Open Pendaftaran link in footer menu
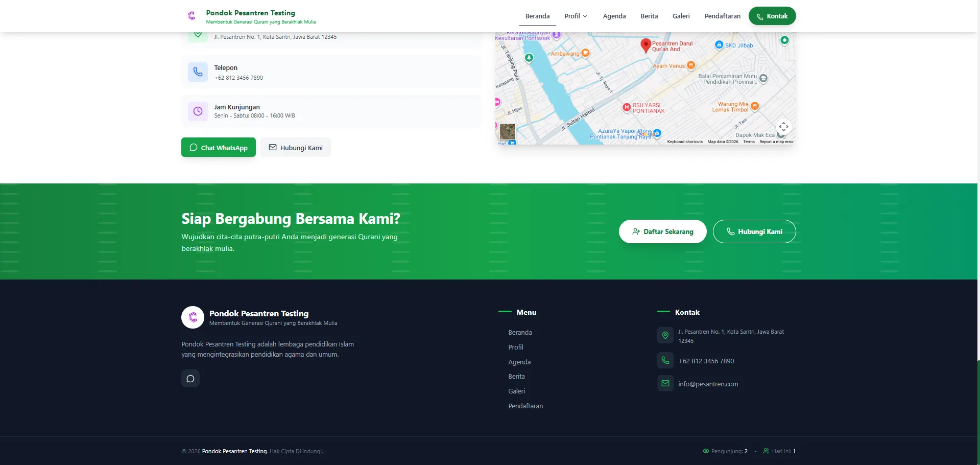 [525, 406]
